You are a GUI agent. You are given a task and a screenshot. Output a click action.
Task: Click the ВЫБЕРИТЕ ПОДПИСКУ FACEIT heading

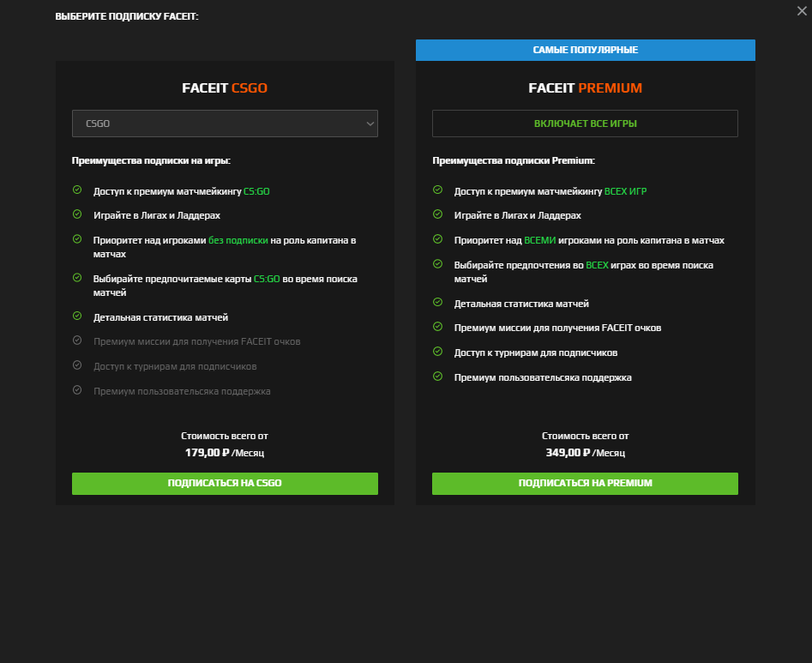pos(127,16)
